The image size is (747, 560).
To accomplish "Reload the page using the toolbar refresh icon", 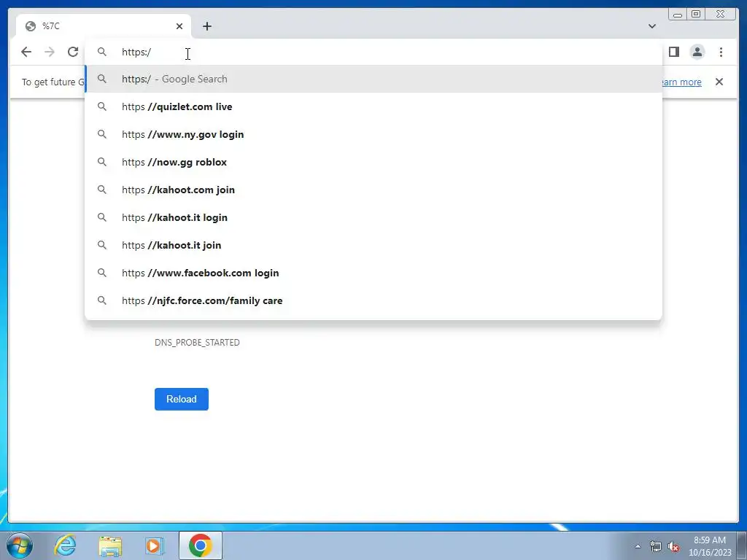I will [73, 52].
